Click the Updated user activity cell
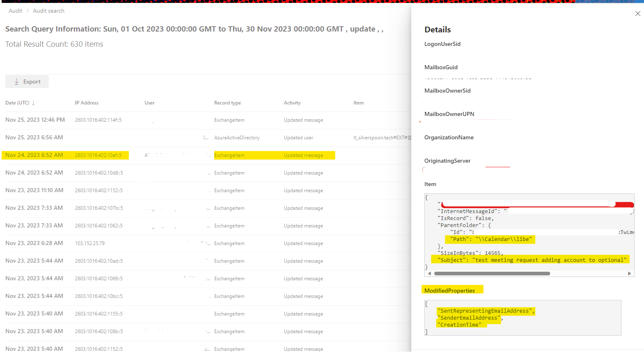644x352 pixels. pos(299,138)
